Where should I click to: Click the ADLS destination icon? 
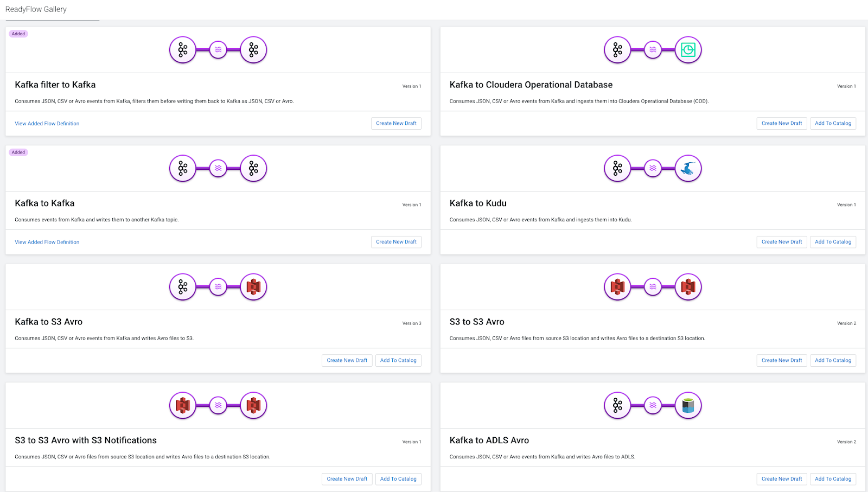click(688, 406)
